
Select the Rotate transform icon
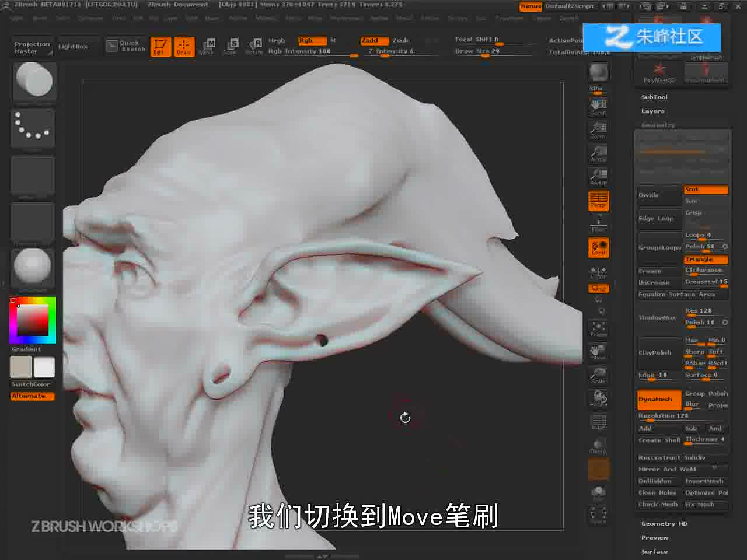pyautogui.click(x=254, y=47)
